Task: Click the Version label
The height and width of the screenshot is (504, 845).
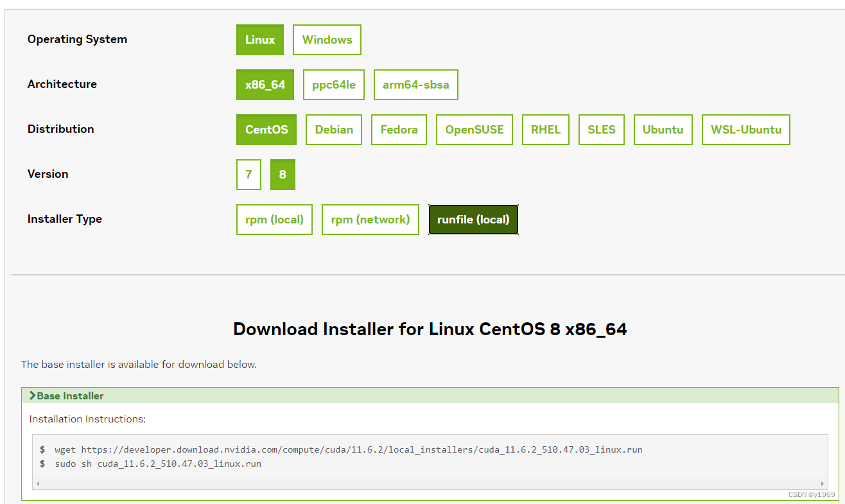Action: (x=48, y=174)
